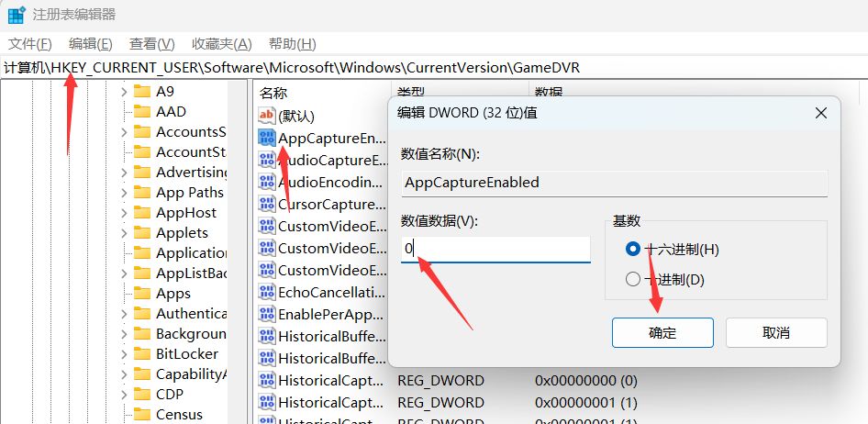Viewport: 868px width, 424px height.
Task: Click the App Paths folder icon
Action: pyautogui.click(x=142, y=192)
